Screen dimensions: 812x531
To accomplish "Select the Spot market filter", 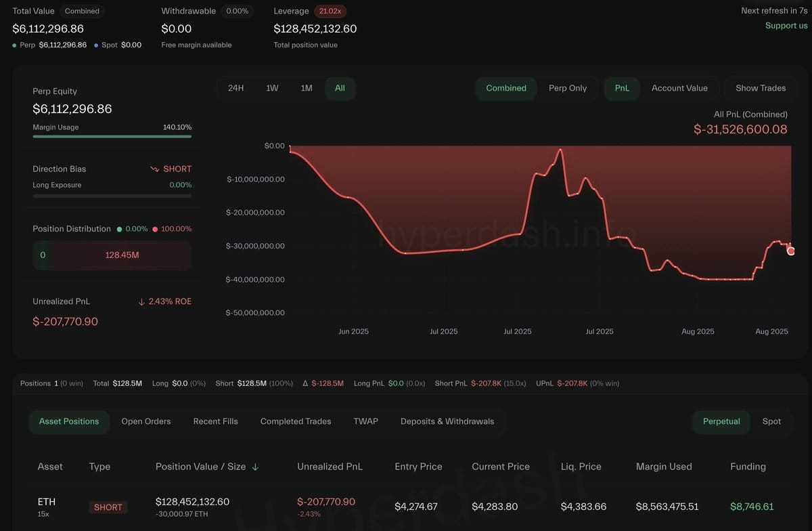I will pyautogui.click(x=771, y=421).
